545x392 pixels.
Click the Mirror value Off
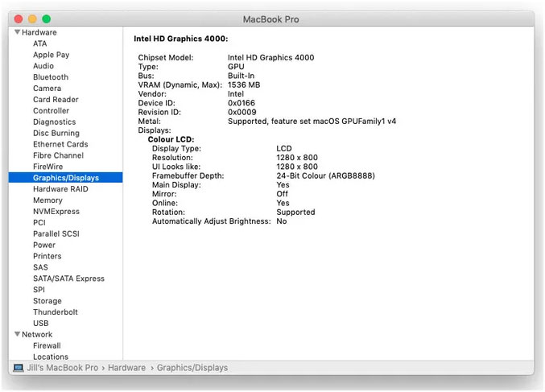coord(282,193)
